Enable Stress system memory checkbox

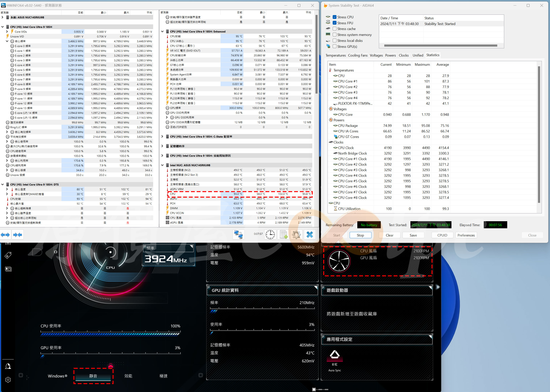(335, 35)
